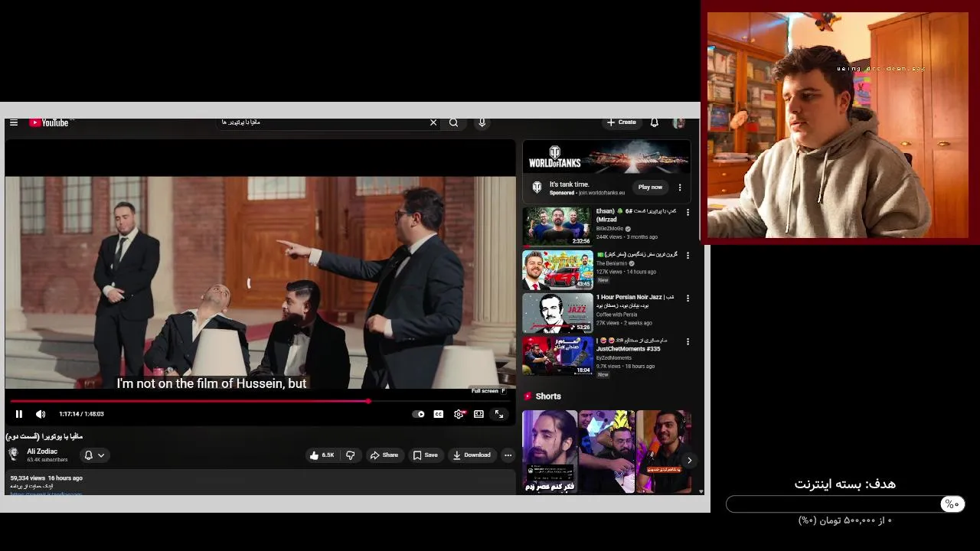Open options for the BiGeZMoGe video
This screenshot has width=980, height=551.
click(x=688, y=212)
